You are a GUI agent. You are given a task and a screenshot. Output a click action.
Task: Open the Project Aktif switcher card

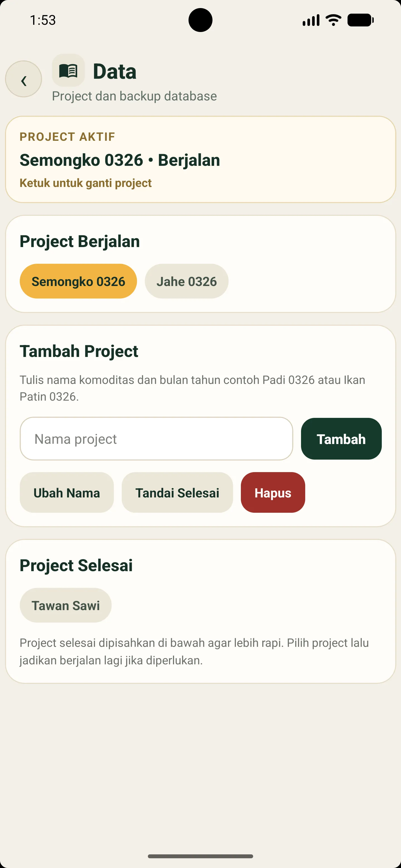click(200, 159)
